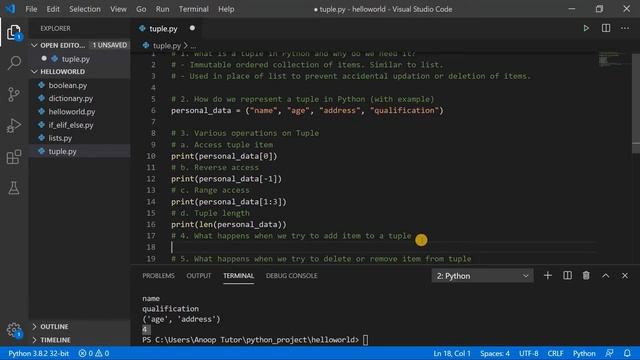This screenshot has height=360, width=640.
Task: Click line 16 print(len(personal_data))
Action: [x=229, y=224]
